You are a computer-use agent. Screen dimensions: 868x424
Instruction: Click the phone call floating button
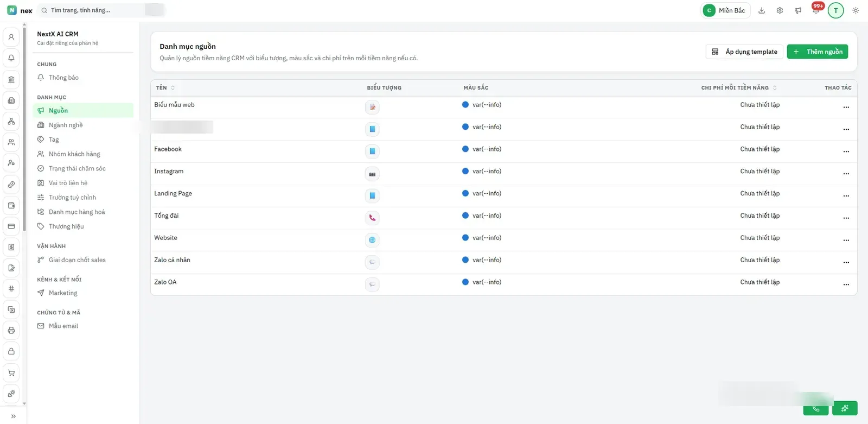point(816,408)
